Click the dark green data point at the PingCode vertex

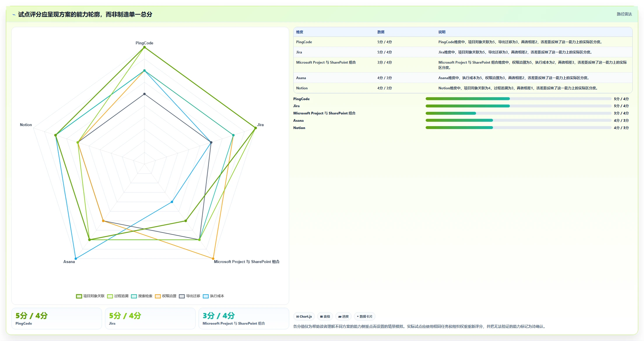coord(144,47)
